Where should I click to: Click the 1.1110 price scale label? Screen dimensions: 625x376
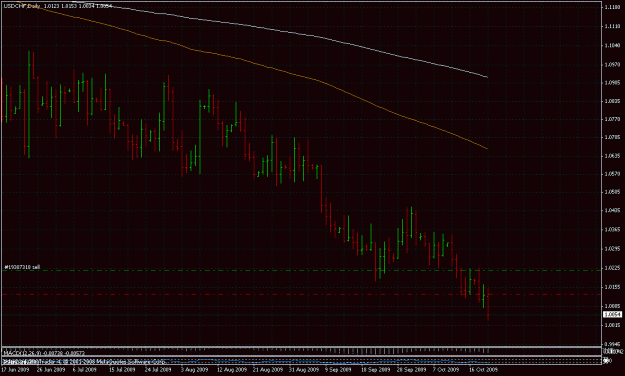click(613, 26)
